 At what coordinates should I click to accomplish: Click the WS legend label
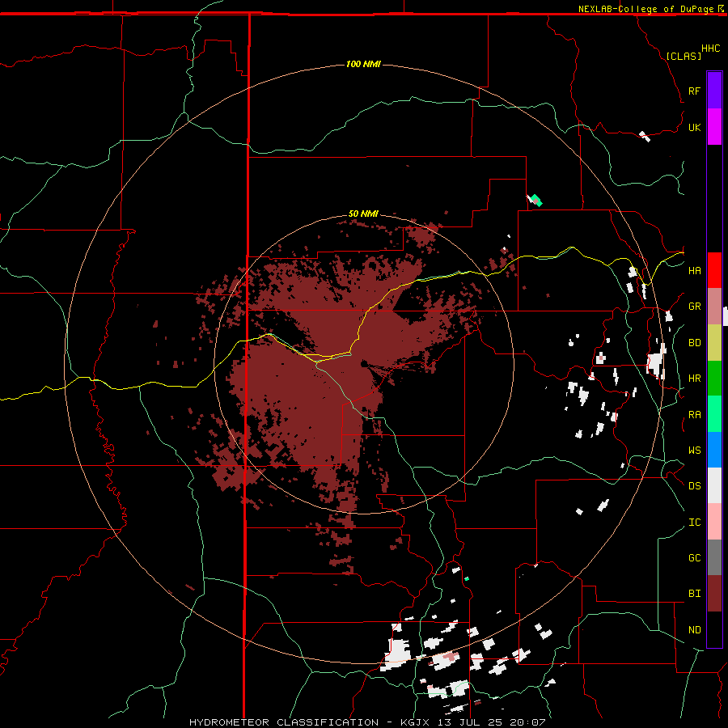tap(694, 450)
